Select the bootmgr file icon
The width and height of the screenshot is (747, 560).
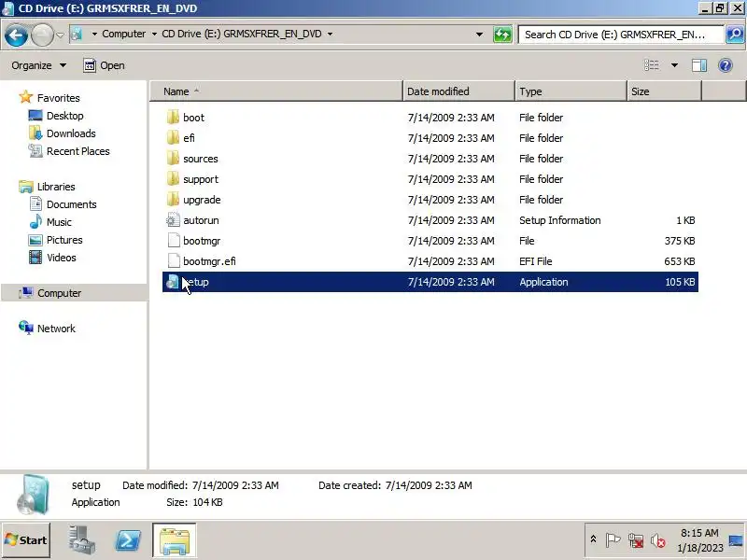click(174, 241)
